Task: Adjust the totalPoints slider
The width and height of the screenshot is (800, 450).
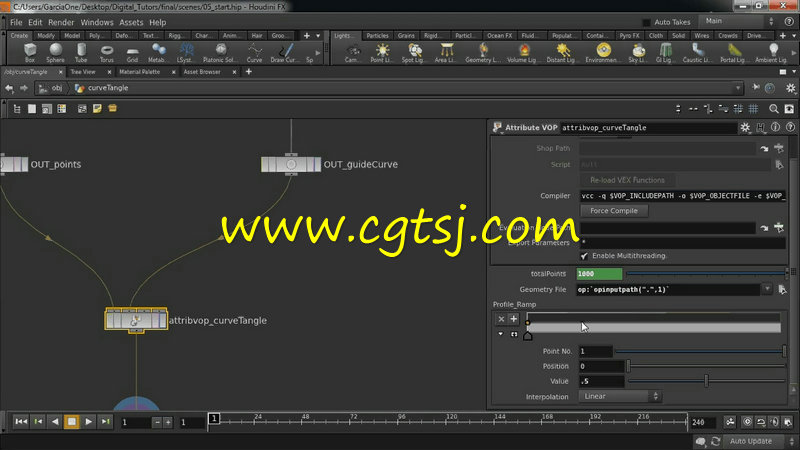Action: 706,274
